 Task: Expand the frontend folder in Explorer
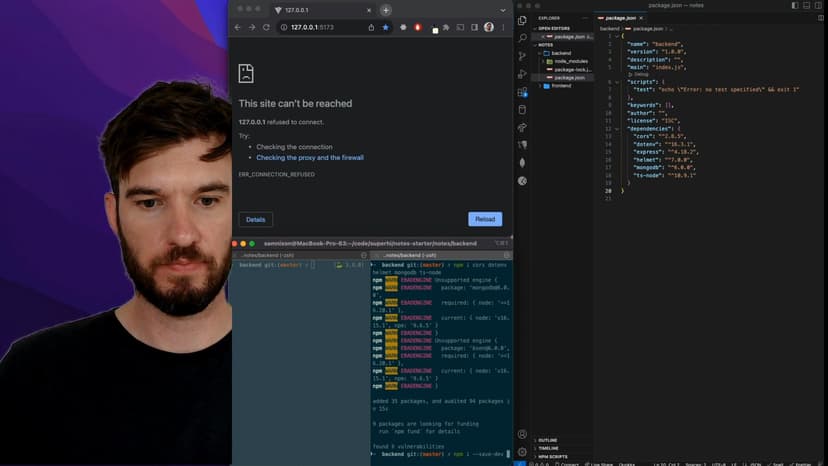point(561,85)
